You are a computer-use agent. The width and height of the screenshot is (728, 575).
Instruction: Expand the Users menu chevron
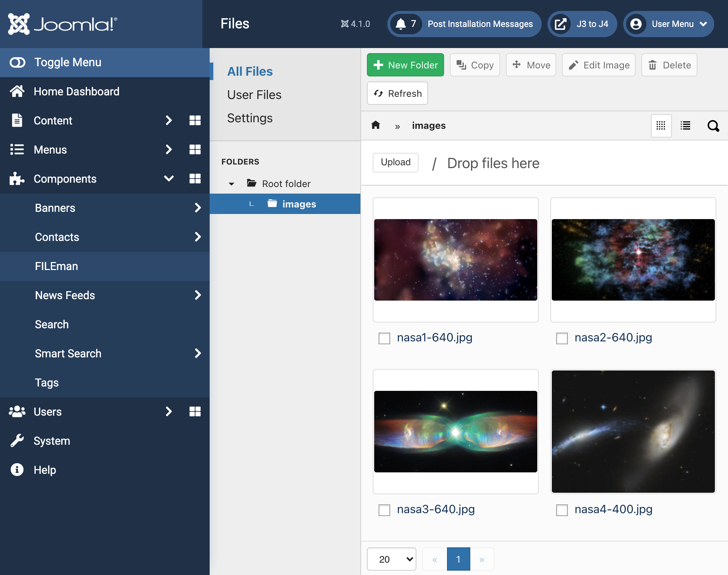tap(169, 412)
